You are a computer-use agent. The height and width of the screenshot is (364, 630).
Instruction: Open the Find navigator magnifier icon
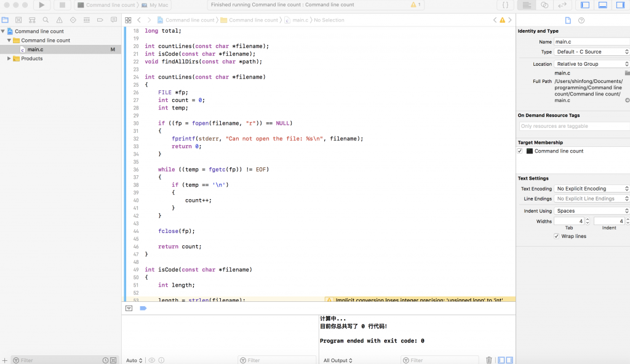point(46,20)
